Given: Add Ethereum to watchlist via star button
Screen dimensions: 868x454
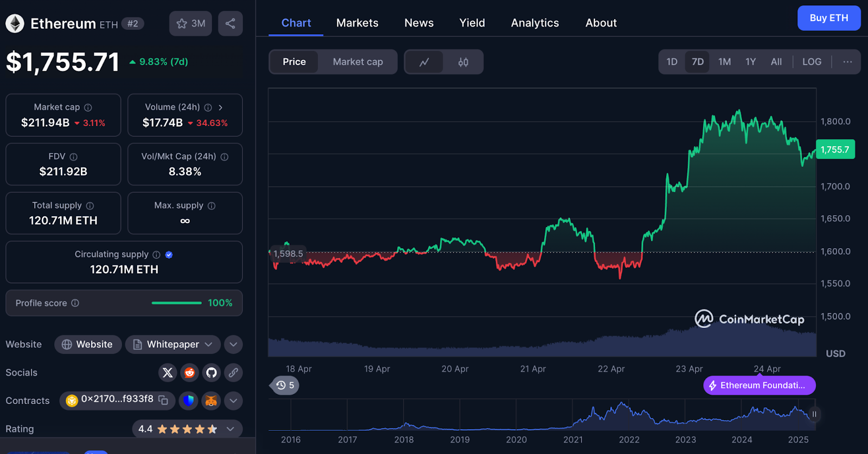Looking at the screenshot, I should pos(190,23).
